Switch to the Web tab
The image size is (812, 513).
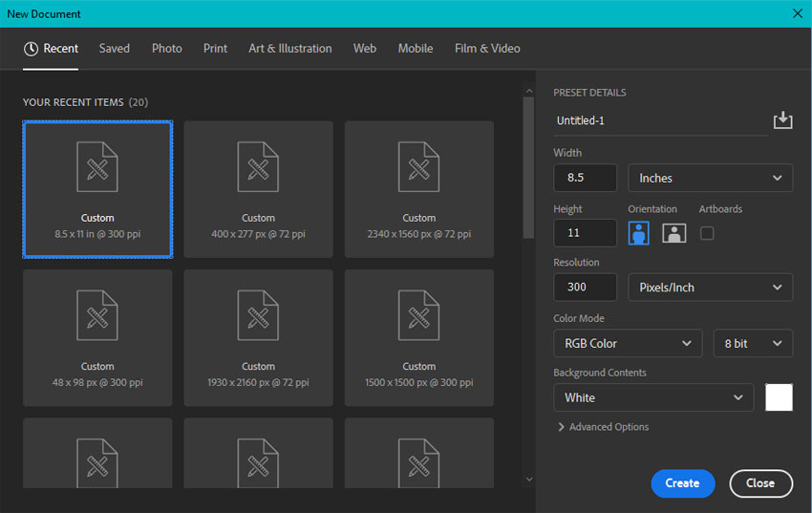click(365, 49)
